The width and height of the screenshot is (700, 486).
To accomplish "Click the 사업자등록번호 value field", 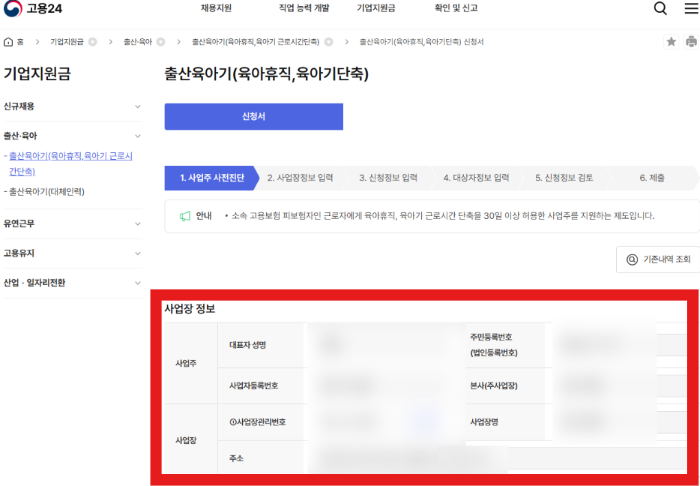I will click(387, 386).
